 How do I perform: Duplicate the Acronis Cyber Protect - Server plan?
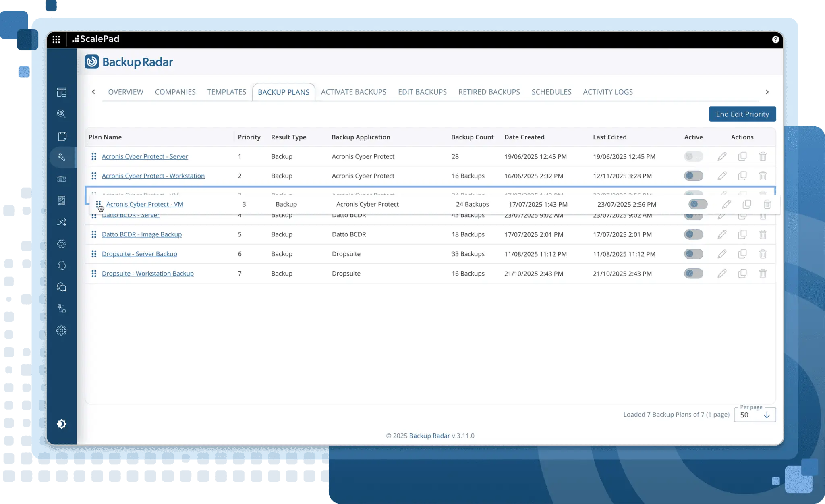[742, 156]
